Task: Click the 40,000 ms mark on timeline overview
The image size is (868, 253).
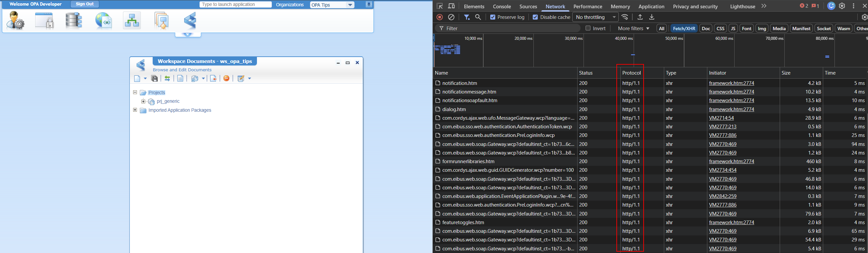Action: click(x=623, y=38)
